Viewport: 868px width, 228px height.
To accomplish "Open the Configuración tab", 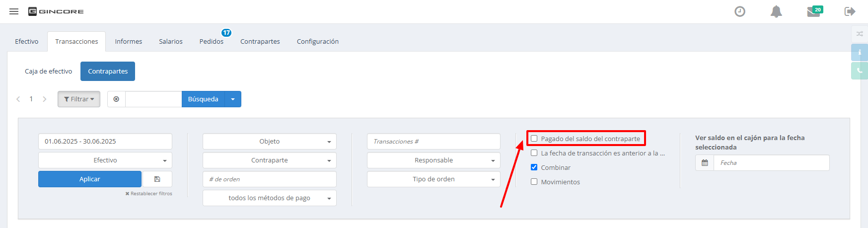I will [x=318, y=42].
